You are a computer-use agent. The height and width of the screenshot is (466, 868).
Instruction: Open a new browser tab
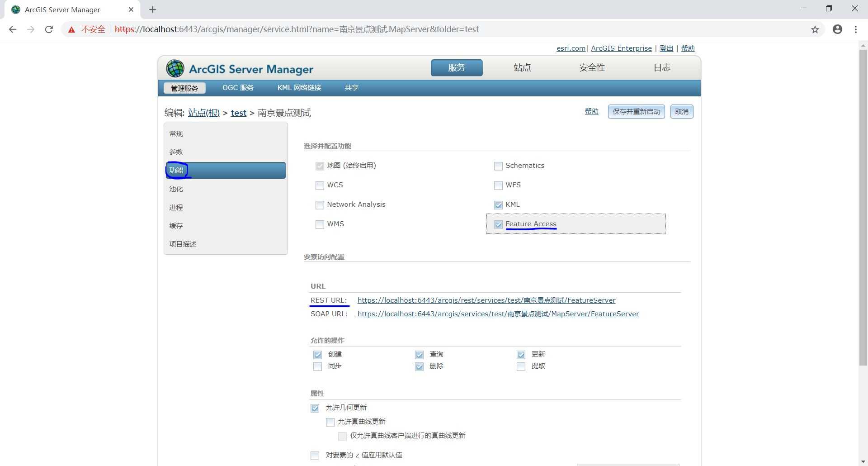152,10
